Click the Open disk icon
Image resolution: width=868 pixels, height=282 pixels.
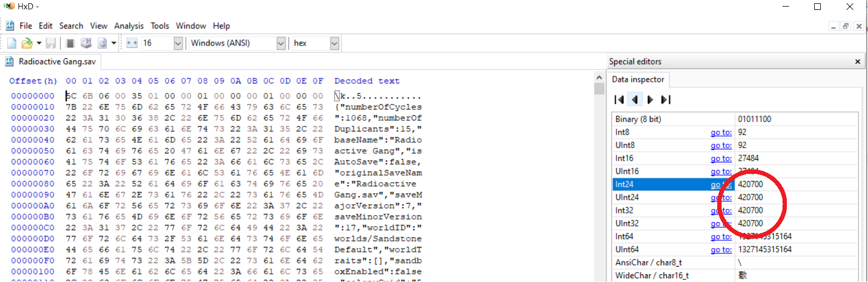click(86, 43)
